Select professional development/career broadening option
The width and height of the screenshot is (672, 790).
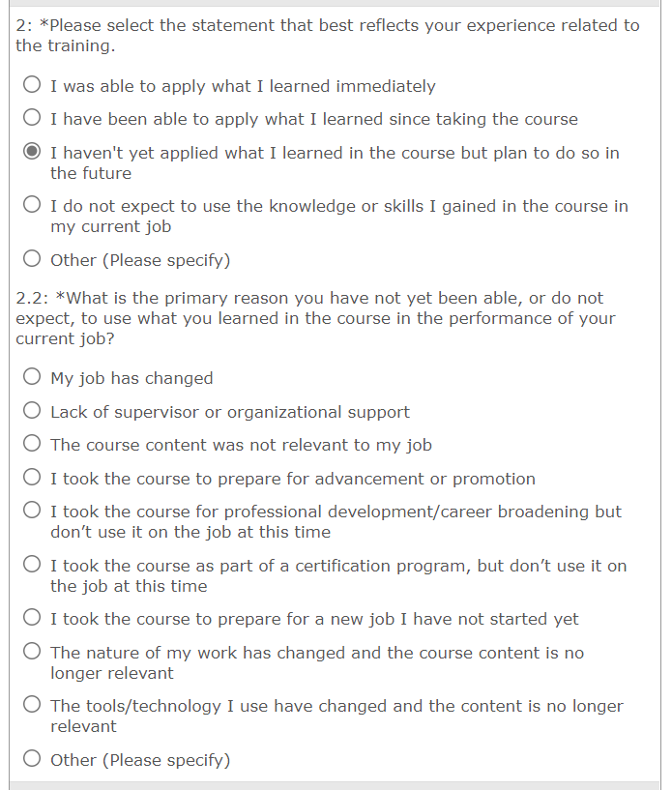coord(32,512)
